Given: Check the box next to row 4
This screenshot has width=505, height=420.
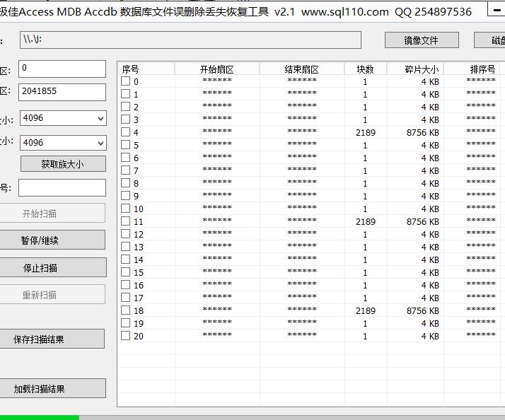Looking at the screenshot, I should (x=125, y=132).
